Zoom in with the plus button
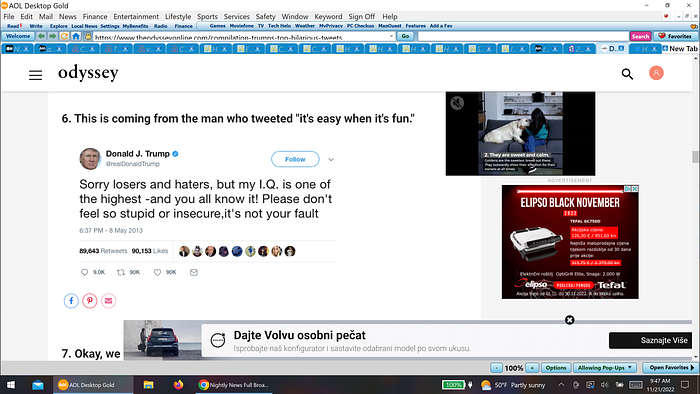The image size is (700, 394). (532, 368)
